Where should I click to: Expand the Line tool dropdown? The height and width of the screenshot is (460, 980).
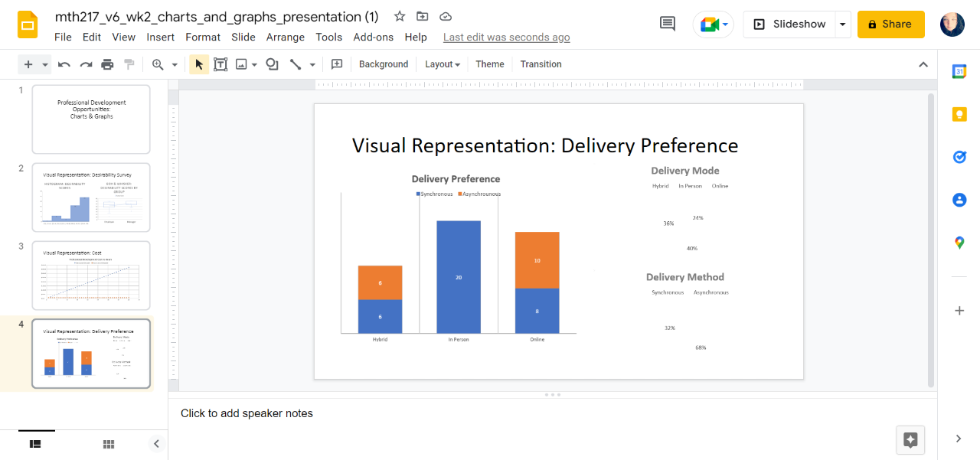point(312,64)
